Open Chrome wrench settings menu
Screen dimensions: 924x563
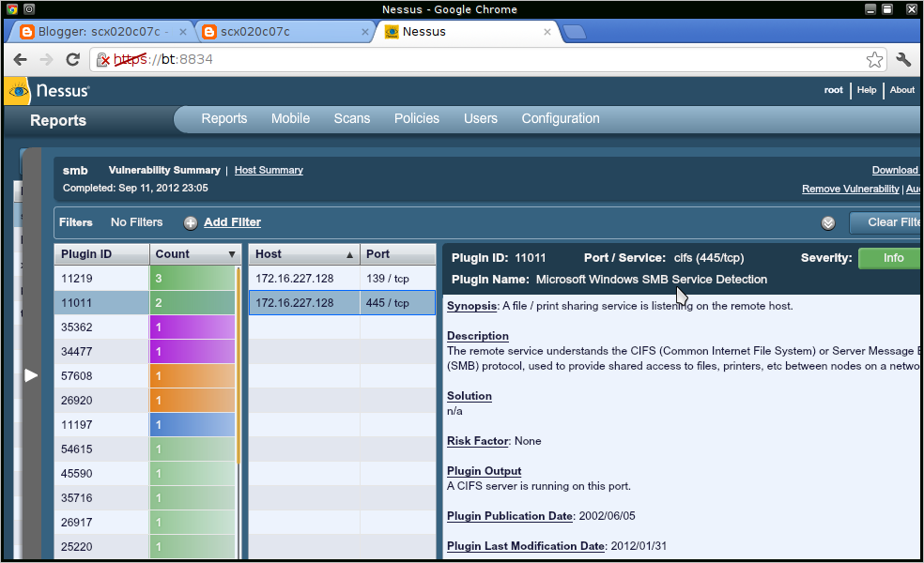tap(903, 59)
